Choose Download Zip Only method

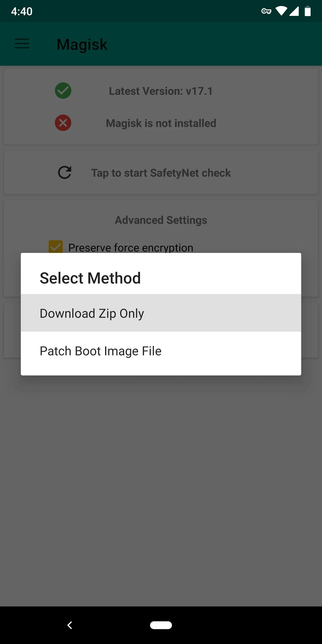click(x=161, y=313)
